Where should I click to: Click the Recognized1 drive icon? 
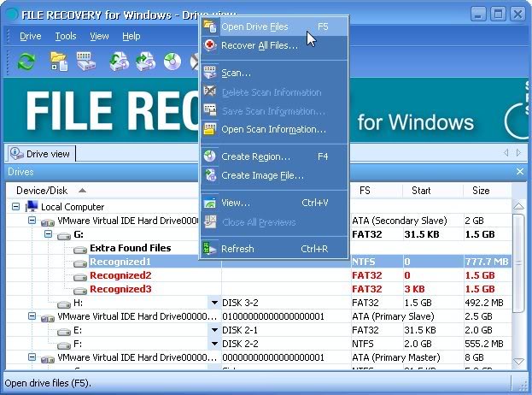click(x=80, y=262)
